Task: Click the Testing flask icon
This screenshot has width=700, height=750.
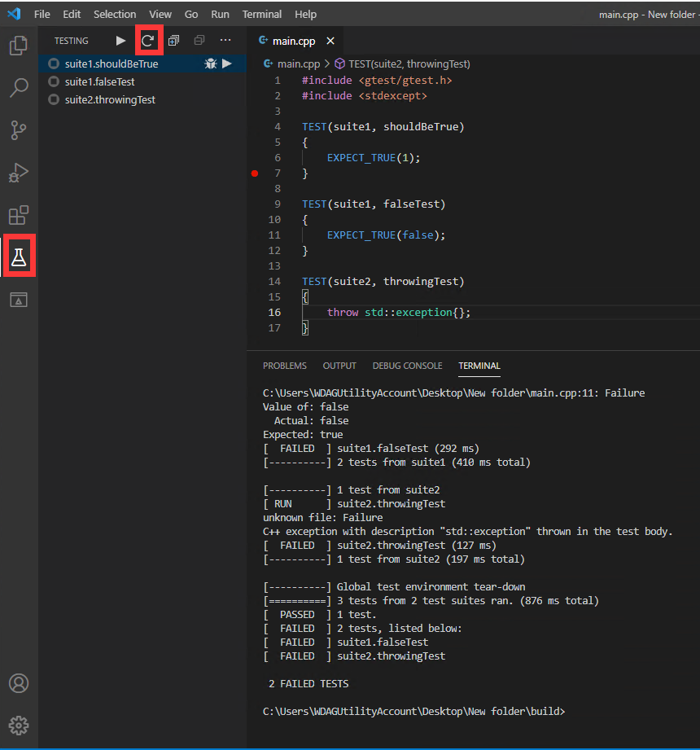Action: 19,258
